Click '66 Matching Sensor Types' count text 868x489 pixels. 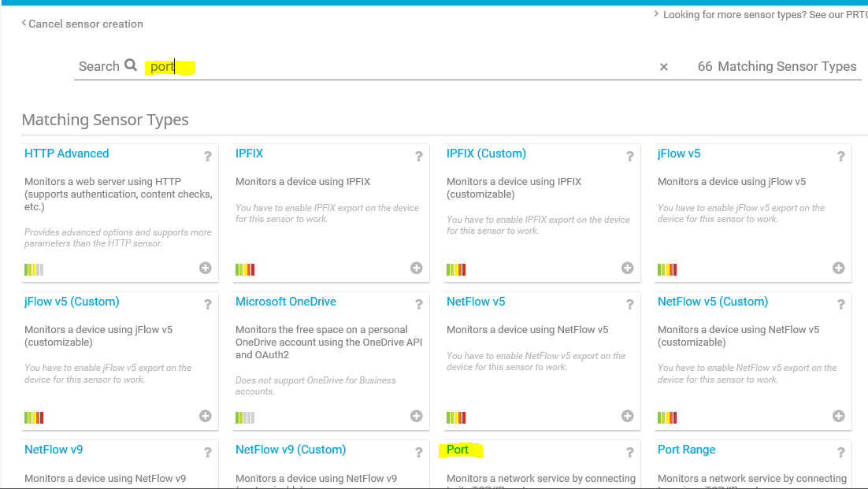pos(777,66)
